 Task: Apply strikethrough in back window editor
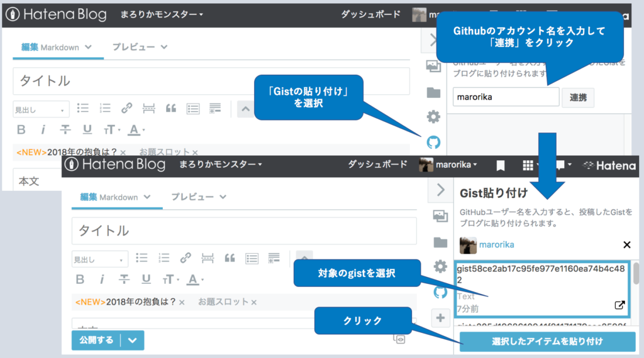click(x=65, y=130)
